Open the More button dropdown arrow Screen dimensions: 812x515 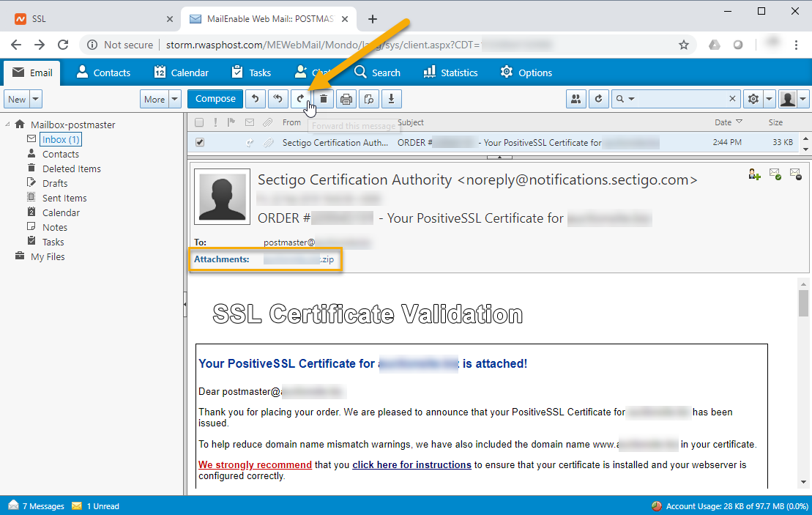tap(174, 99)
